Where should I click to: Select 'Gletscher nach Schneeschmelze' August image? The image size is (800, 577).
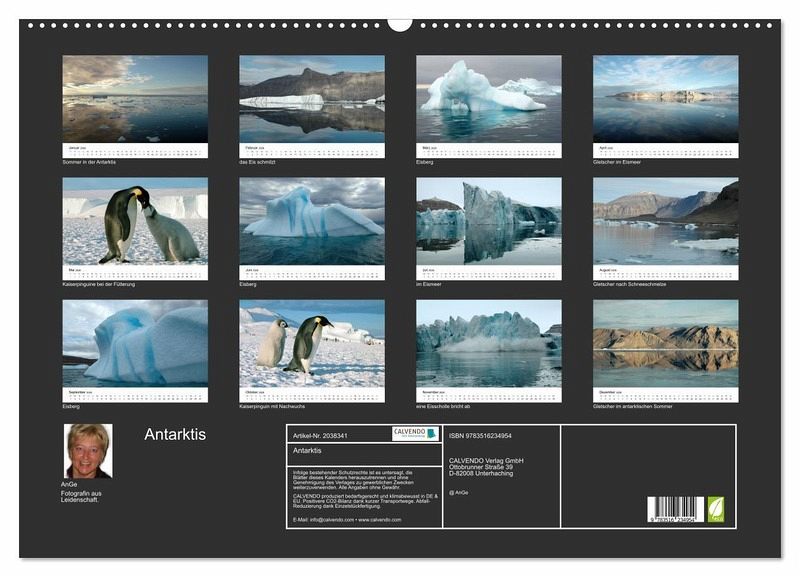click(x=665, y=222)
